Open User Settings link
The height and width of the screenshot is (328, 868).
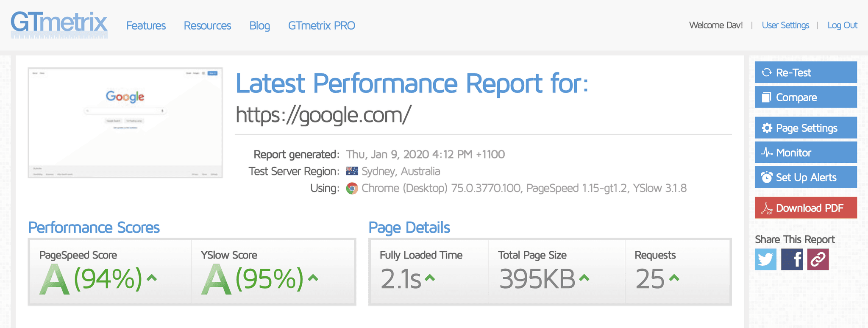click(x=785, y=25)
